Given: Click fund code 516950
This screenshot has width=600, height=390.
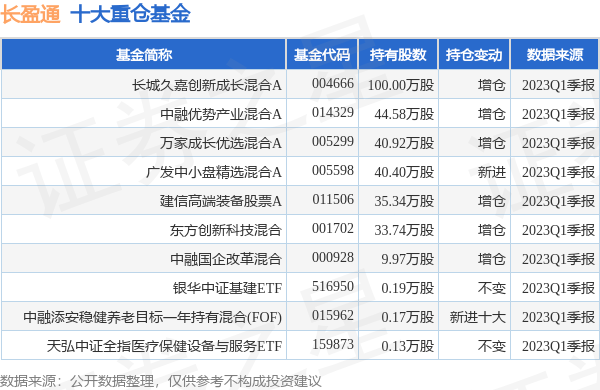Looking at the screenshot, I should [x=333, y=287].
